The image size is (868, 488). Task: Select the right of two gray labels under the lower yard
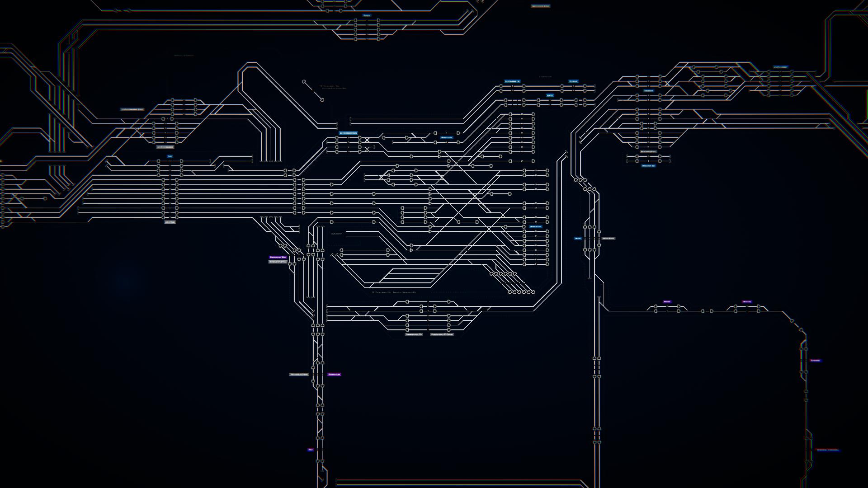442,334
